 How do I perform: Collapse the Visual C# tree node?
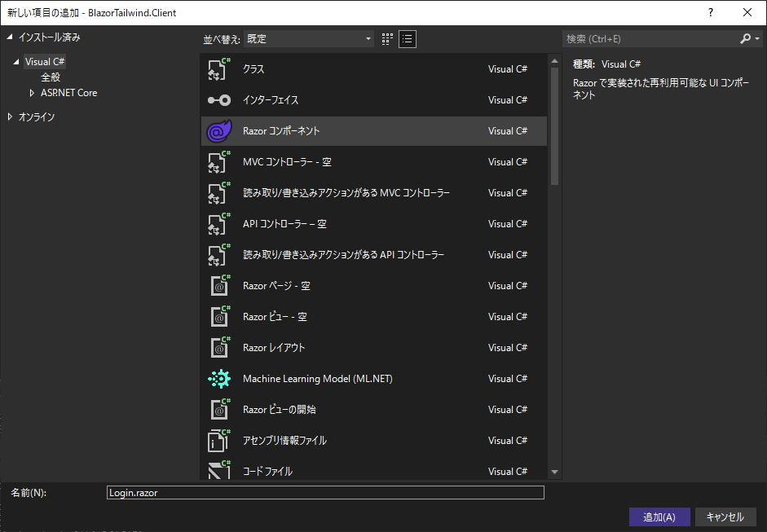click(x=16, y=62)
